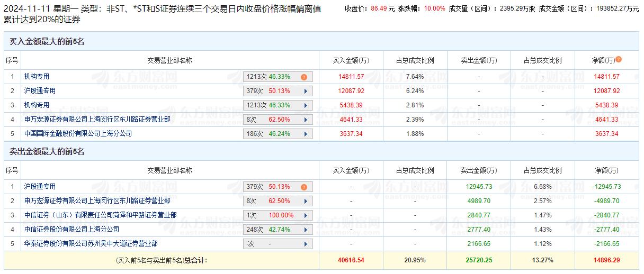Click orange icon in top-ranked 机构专用 buy row
This screenshot has width=644, height=274.
pos(304,77)
